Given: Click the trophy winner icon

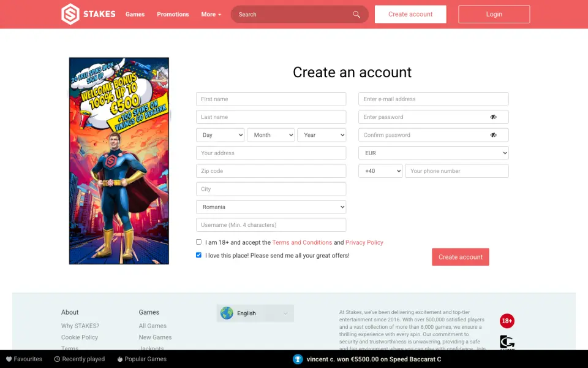Looking at the screenshot, I should coord(298,359).
